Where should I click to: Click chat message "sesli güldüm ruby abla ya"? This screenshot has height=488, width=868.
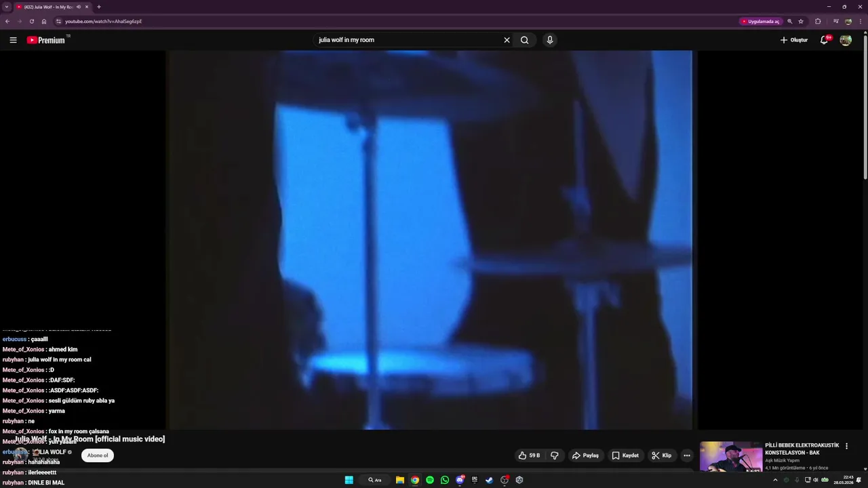pos(81,401)
